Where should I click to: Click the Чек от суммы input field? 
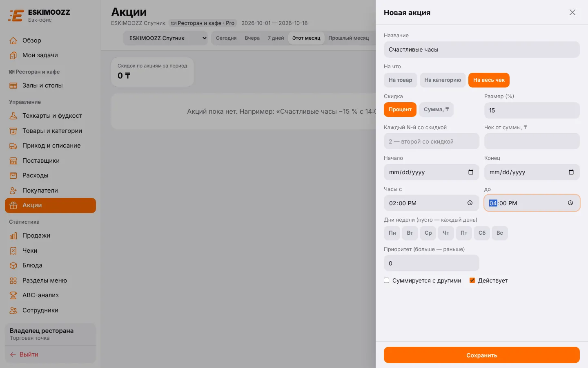click(x=532, y=141)
